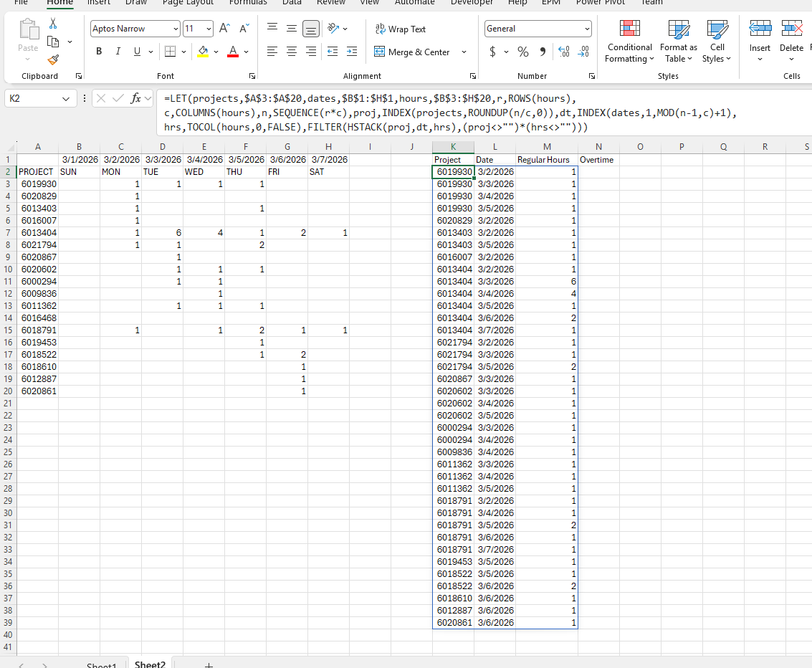Open the Power Pivot tab

coord(600,2)
